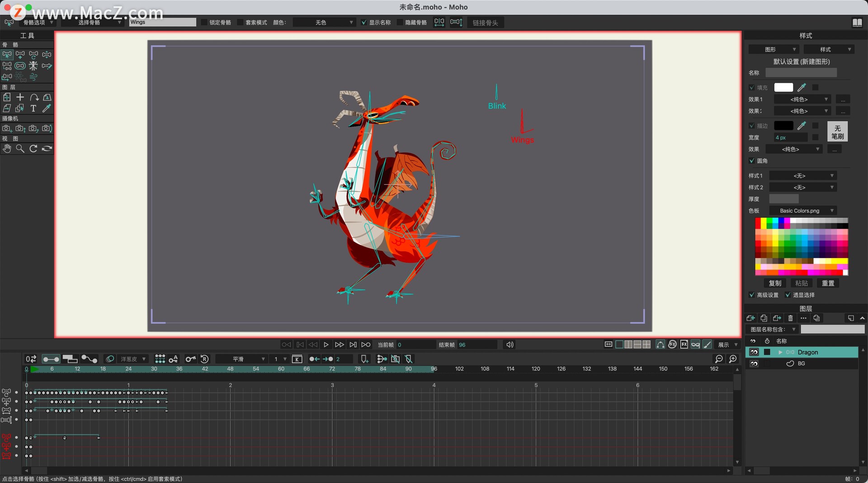
Task: Zoom in the timeline
Action: pos(733,359)
